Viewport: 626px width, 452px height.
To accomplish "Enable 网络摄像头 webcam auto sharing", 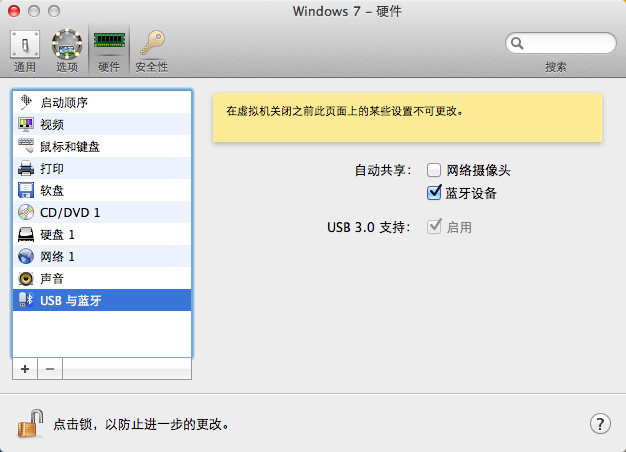I will [434, 171].
